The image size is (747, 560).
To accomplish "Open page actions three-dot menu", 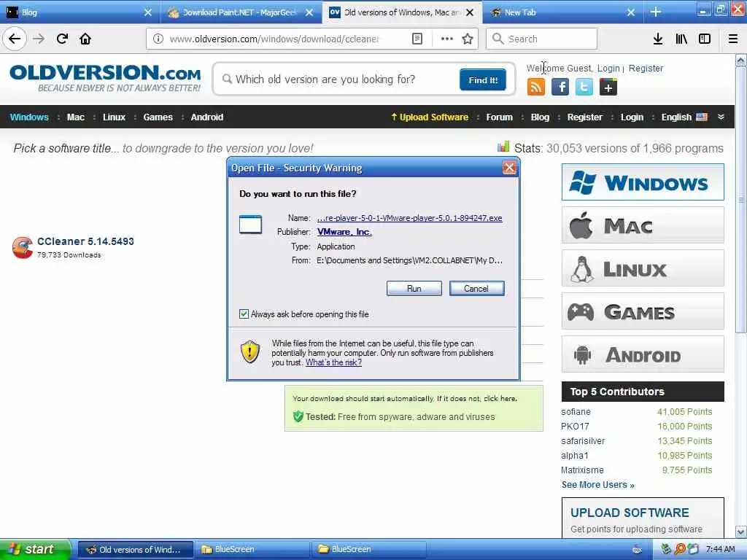I will click(447, 39).
